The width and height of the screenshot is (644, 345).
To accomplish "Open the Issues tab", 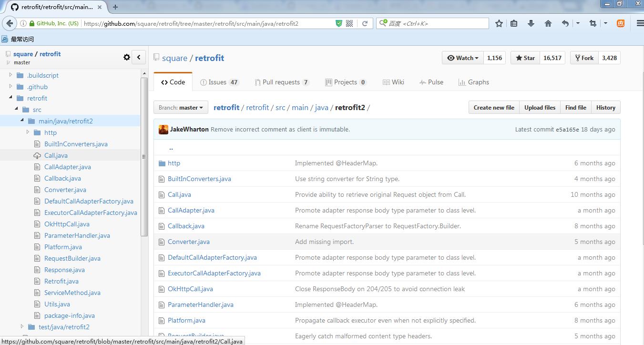I will point(219,82).
